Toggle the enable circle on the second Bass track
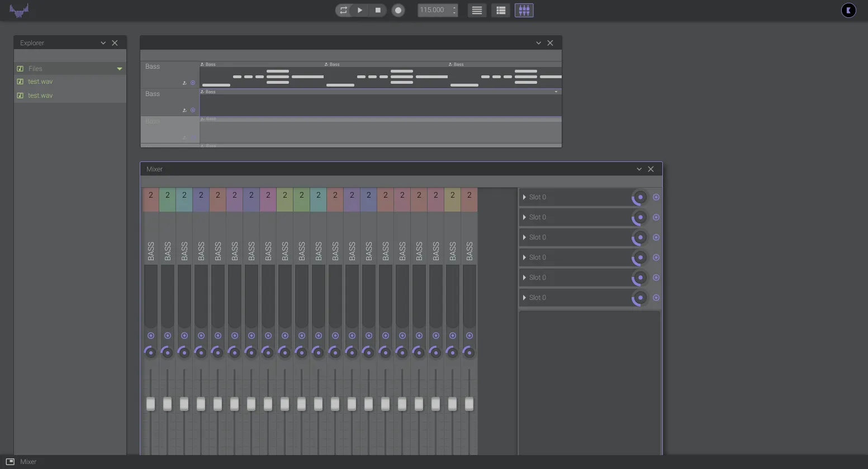 pos(193,110)
